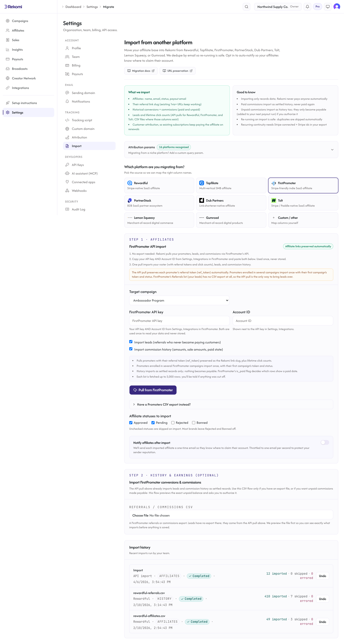Click the Integrations link icon in sidebar
The height and width of the screenshot is (644, 344).
pyautogui.click(x=8, y=88)
